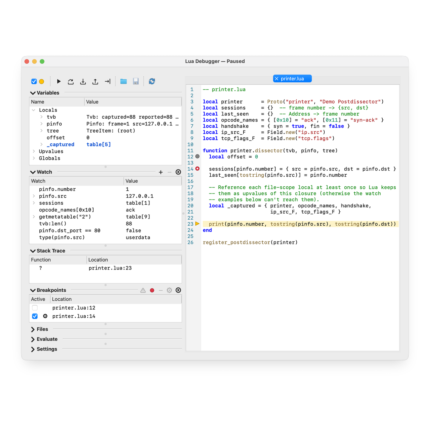Expand the Globals tree node
Image resolution: width=430 pixels, height=430 pixels.
[34, 158]
